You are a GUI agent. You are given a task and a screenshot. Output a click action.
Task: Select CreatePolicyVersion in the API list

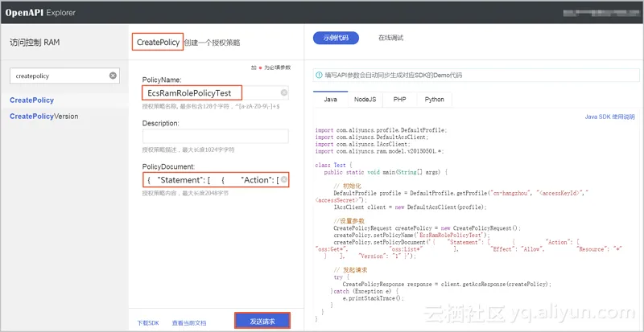(x=44, y=116)
